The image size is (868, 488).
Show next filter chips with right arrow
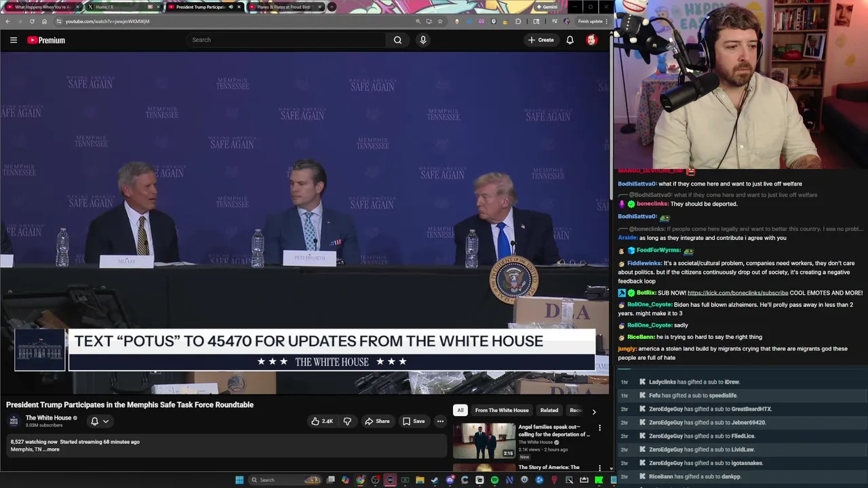[x=594, y=411]
